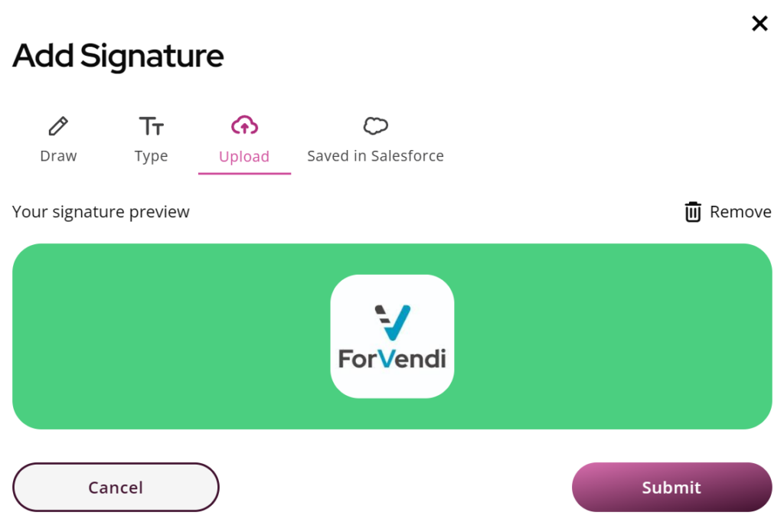
Task: Cancel adding the signature
Action: (116, 487)
